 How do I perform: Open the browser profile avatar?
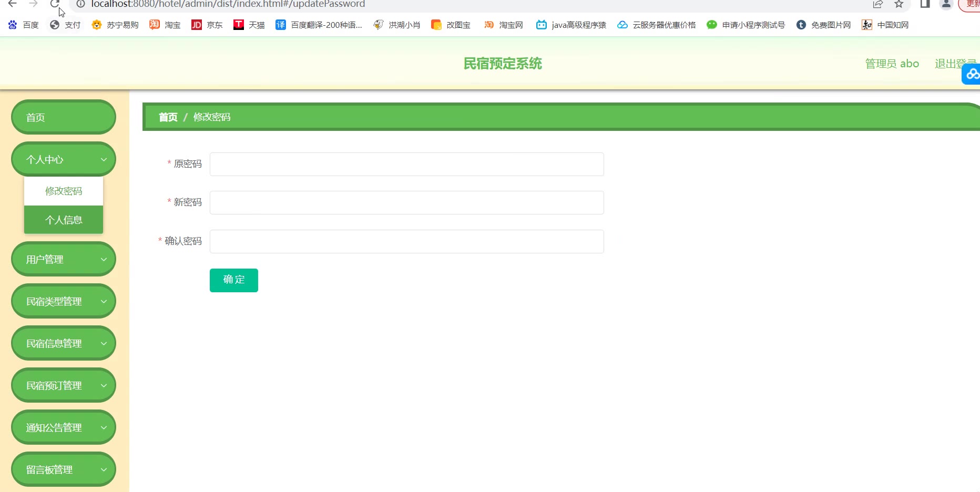[x=946, y=4]
